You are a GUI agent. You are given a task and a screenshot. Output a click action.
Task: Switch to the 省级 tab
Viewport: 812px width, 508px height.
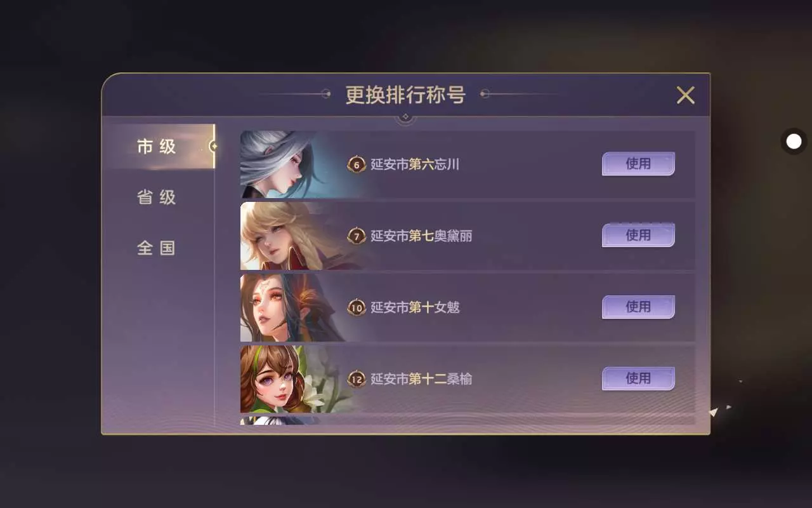coord(157,197)
